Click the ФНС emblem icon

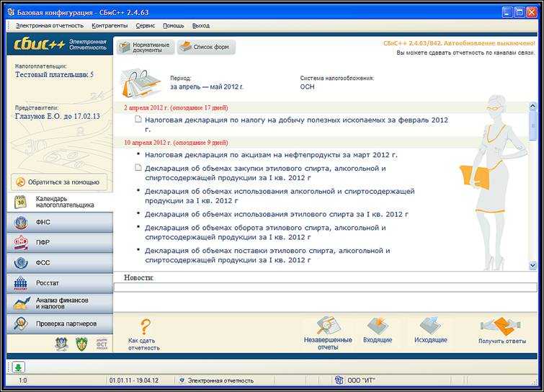coord(21,223)
